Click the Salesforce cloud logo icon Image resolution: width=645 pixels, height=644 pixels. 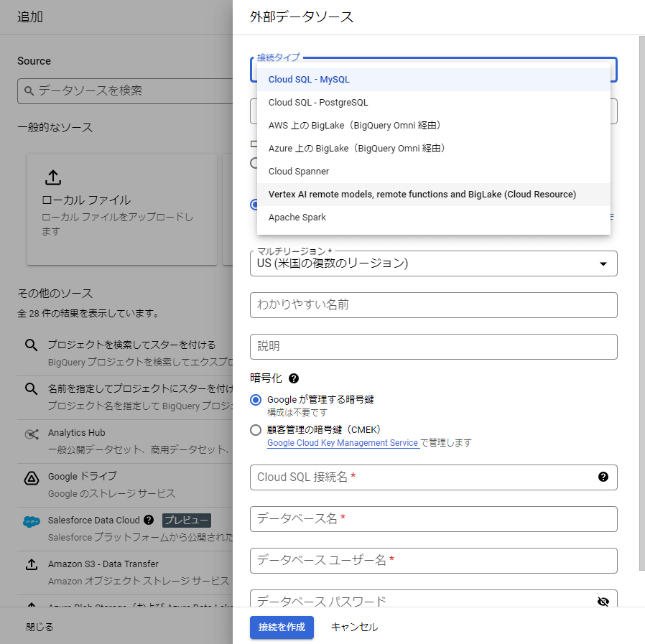[32, 522]
